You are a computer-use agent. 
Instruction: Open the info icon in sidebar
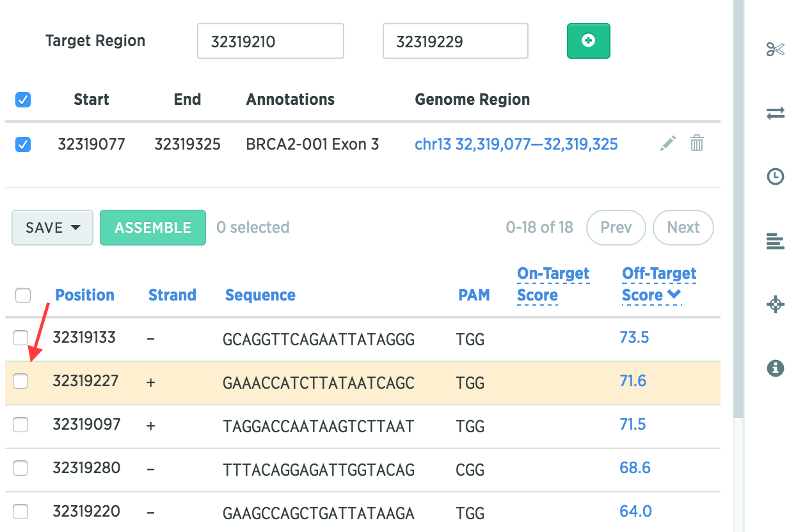click(775, 368)
